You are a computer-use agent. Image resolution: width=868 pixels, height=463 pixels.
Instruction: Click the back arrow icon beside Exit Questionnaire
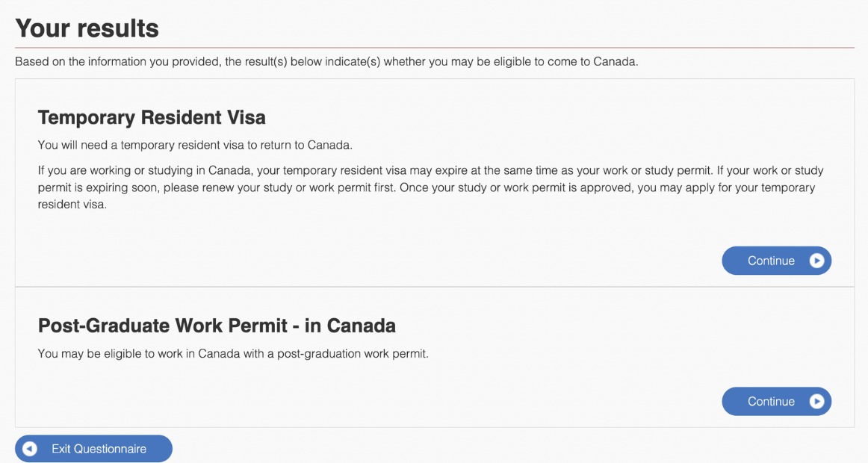(x=30, y=449)
